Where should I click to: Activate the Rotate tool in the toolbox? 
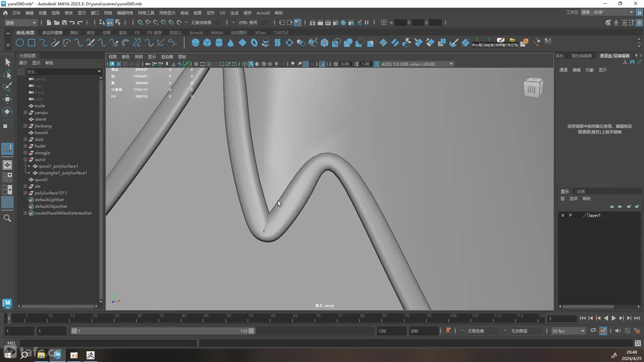pyautogui.click(x=7, y=111)
